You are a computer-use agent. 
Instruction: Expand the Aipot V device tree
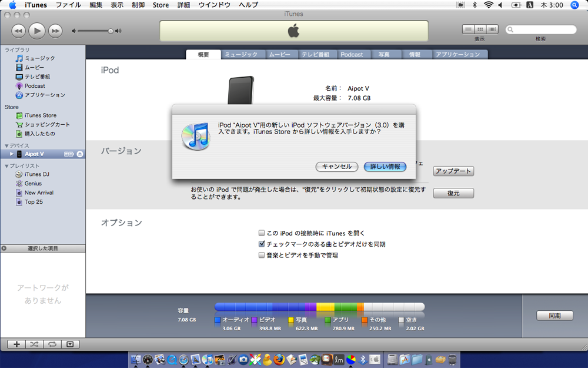[12, 154]
